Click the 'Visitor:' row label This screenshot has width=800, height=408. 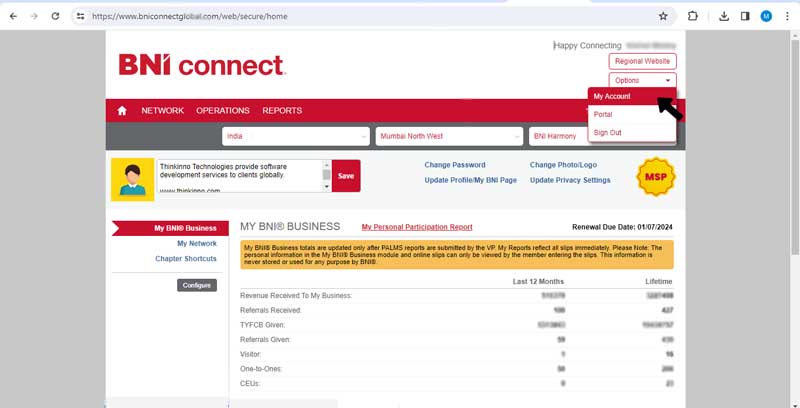[251, 354]
